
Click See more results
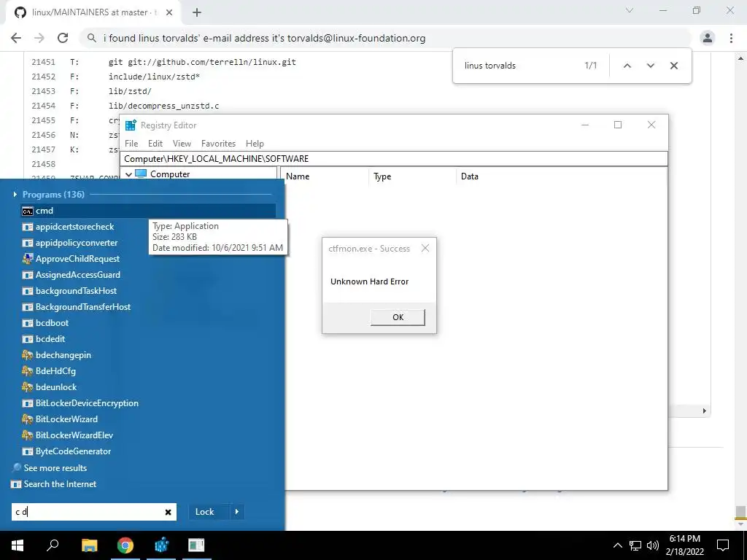click(x=50, y=468)
